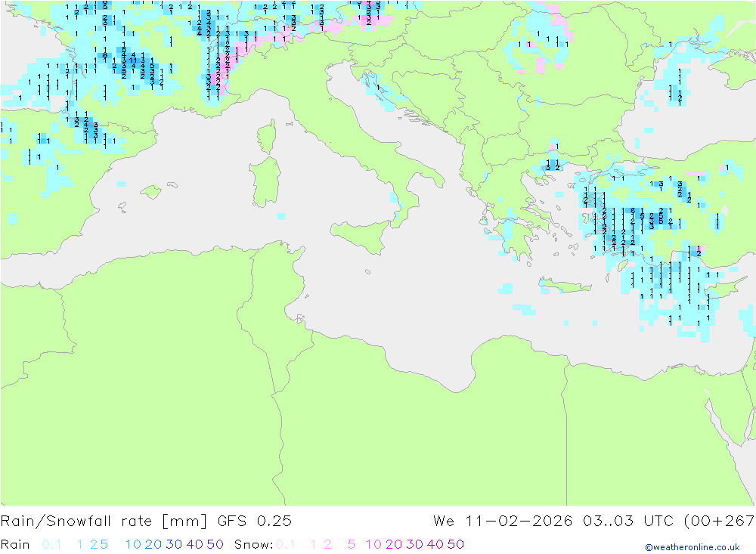The height and width of the screenshot is (554, 756).
Task: Click the "Snow:" legend label
Action: [x=253, y=544]
